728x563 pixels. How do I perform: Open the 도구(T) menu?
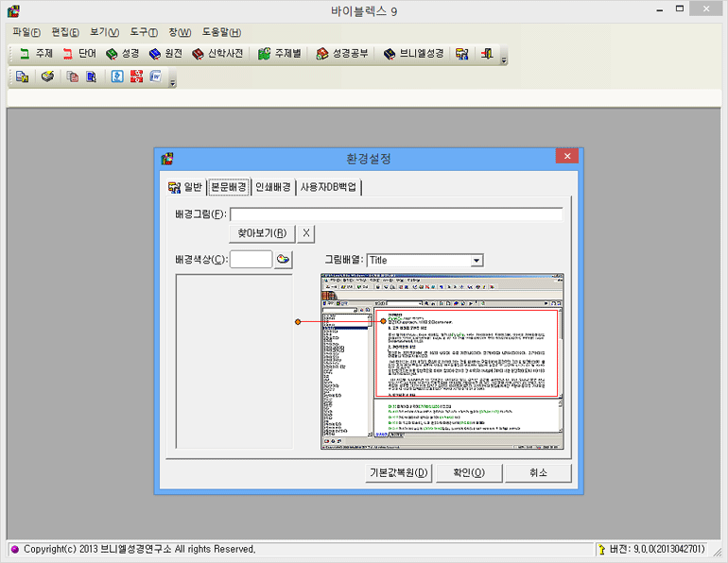click(x=144, y=32)
